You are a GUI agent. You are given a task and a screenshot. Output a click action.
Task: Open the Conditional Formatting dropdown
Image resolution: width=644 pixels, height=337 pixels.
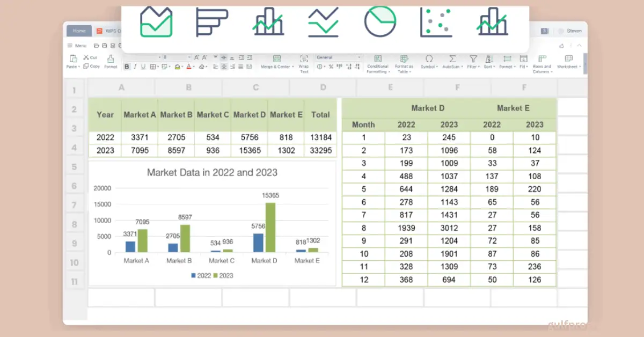(x=378, y=60)
